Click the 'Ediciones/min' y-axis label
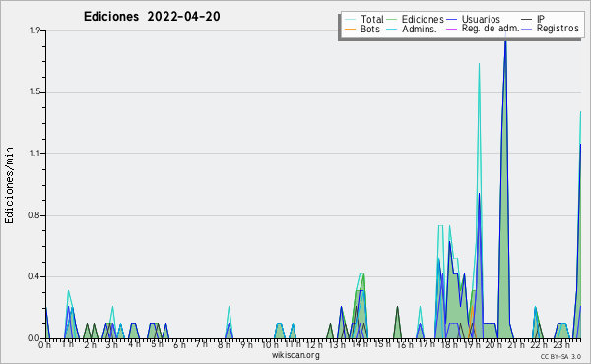Screen dimensions: 591x364 click(x=9, y=185)
